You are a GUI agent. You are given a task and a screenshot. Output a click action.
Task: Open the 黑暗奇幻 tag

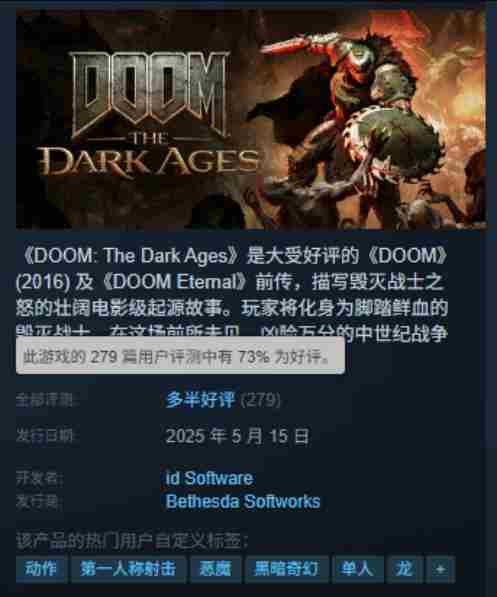coord(286,569)
